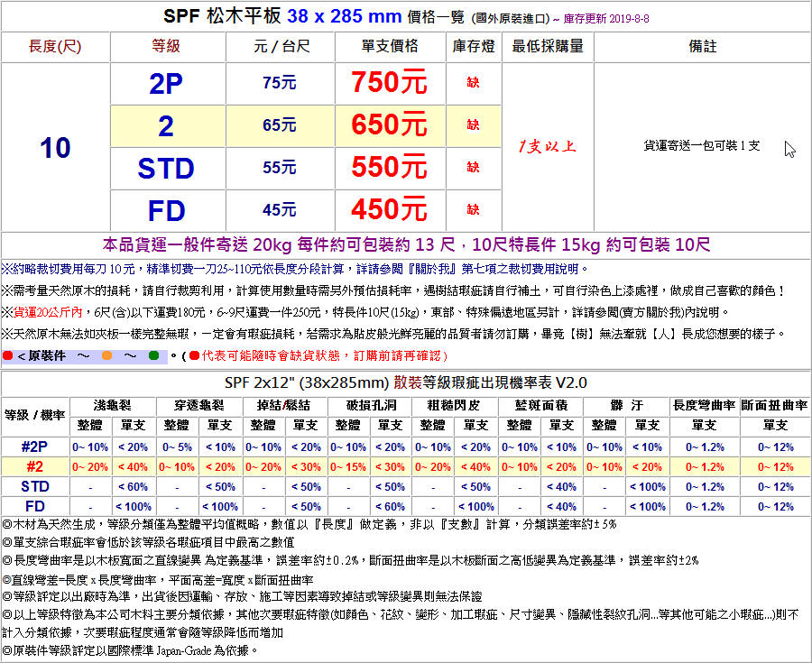Click the < 60% cell in the STD row

point(134,487)
